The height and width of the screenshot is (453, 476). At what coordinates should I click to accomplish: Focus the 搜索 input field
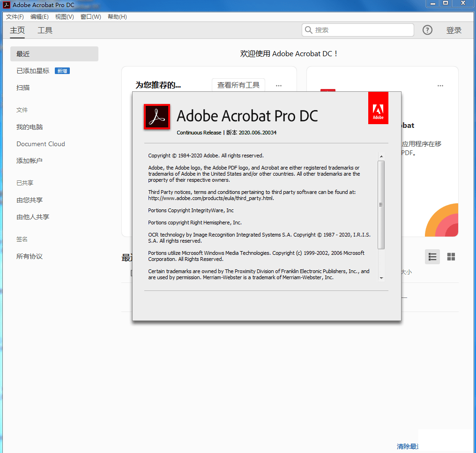click(358, 30)
